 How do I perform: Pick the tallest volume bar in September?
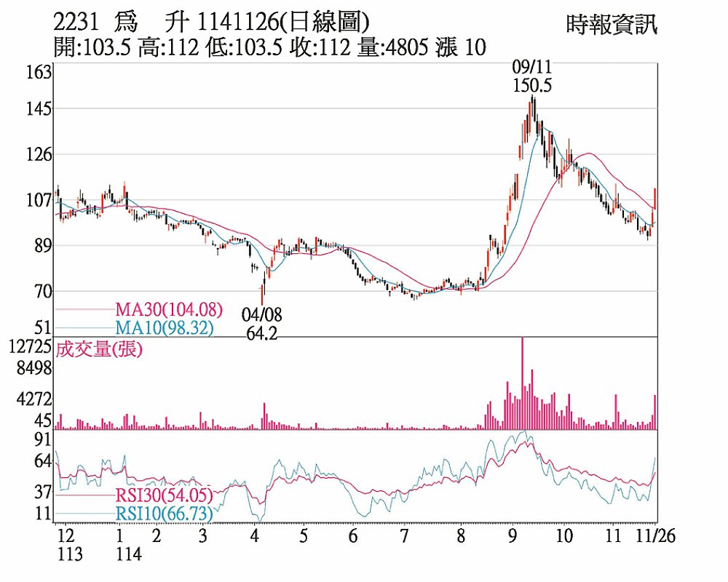pyautogui.click(x=522, y=383)
